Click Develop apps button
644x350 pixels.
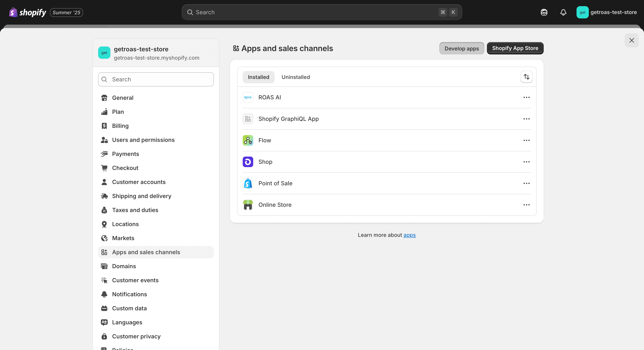(x=462, y=48)
